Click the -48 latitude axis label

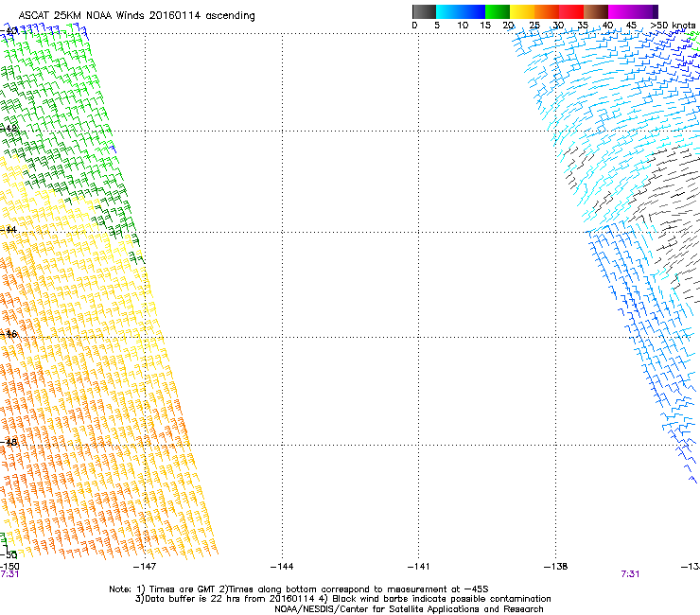coord(9,442)
